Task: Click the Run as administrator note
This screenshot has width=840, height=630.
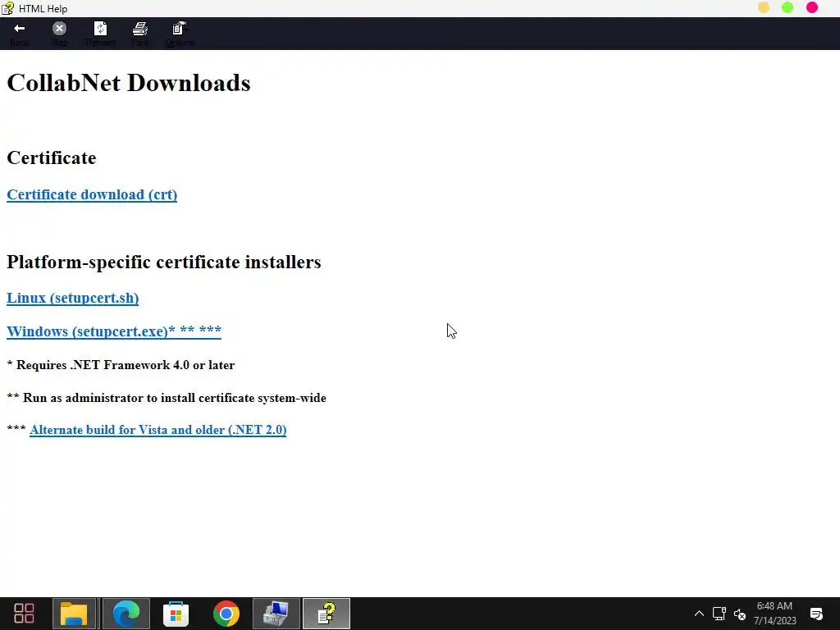Action: (x=167, y=398)
